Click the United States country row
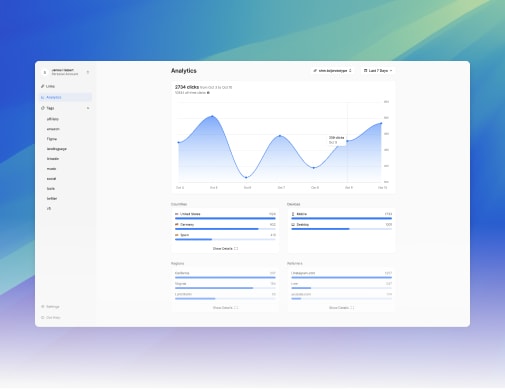Screen dimensions: 505x389 coord(225,216)
